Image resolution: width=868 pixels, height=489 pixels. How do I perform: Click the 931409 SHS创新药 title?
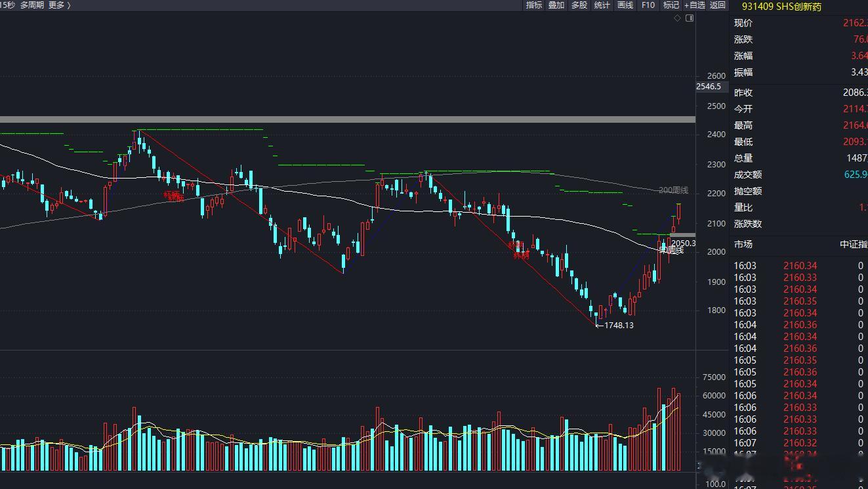[781, 7]
